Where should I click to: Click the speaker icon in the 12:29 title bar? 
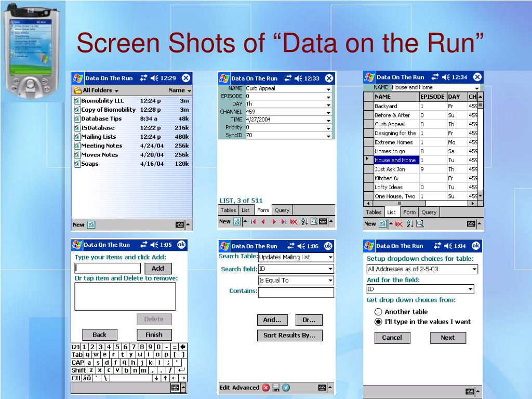pyautogui.click(x=154, y=78)
